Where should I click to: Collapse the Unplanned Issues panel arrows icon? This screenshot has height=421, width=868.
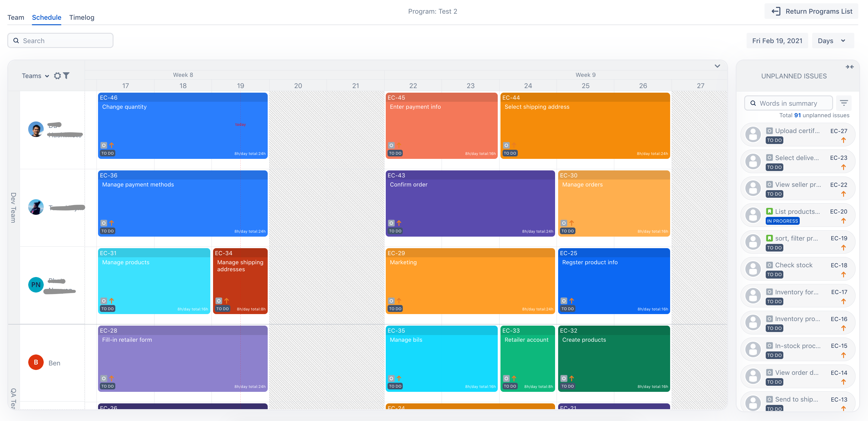tap(849, 67)
